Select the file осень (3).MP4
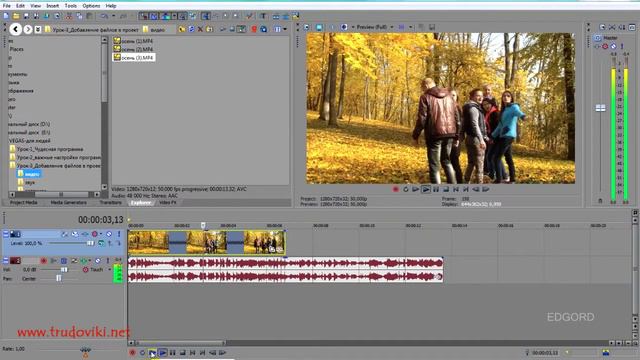 point(134,58)
